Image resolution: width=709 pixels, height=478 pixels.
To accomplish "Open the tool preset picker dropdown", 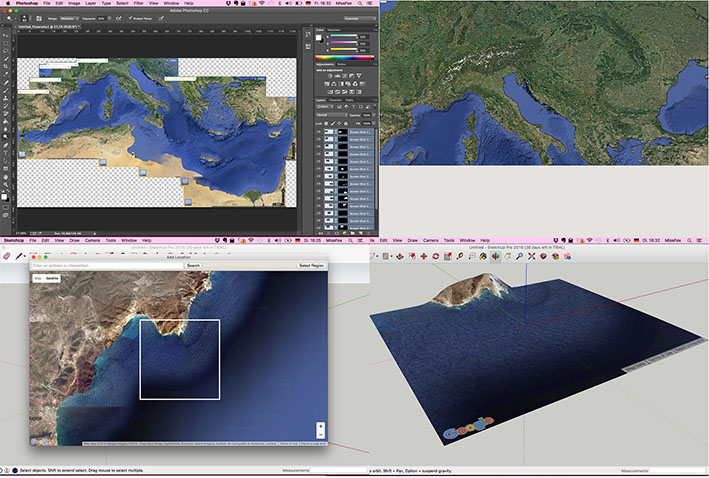I will pyautogui.click(x=15, y=19).
